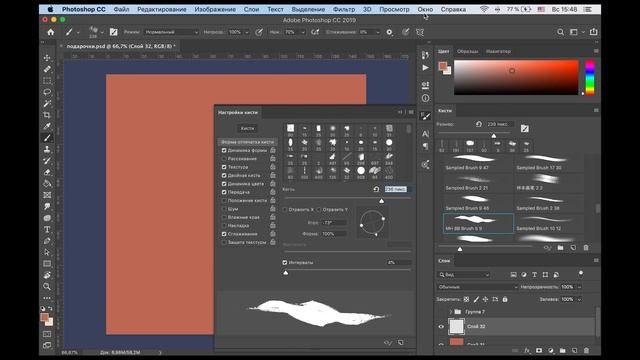Open the layer blend mode Обычные dropdown
Viewport: 640px width, 360px height.
[x=478, y=287]
